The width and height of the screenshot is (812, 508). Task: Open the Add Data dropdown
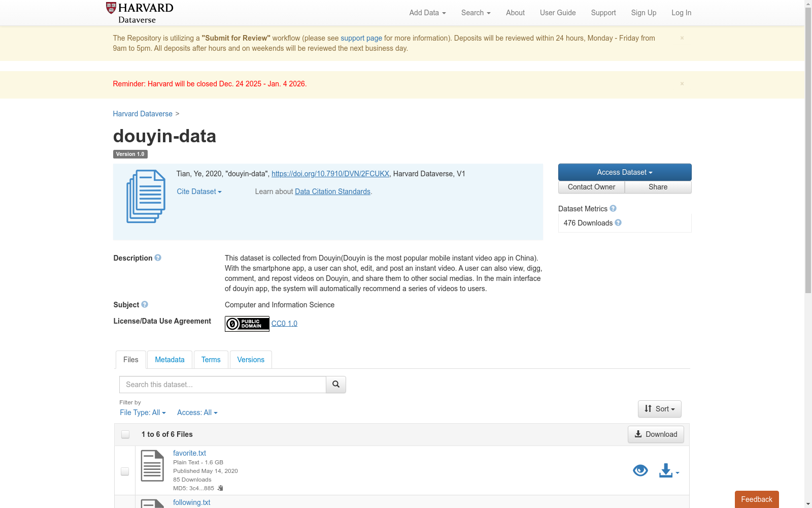point(427,13)
